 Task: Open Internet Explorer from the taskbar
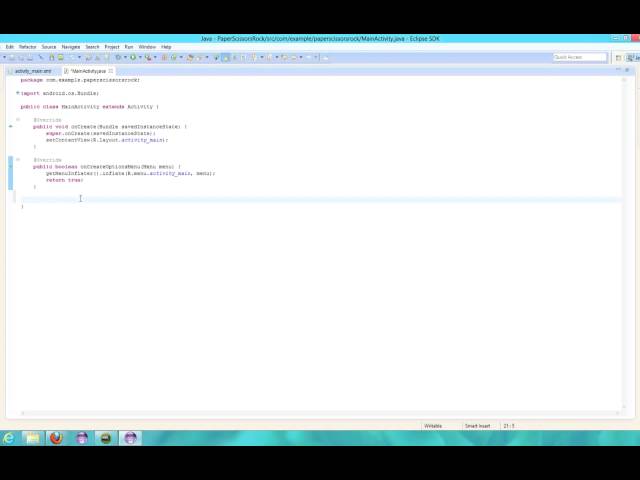point(8,438)
